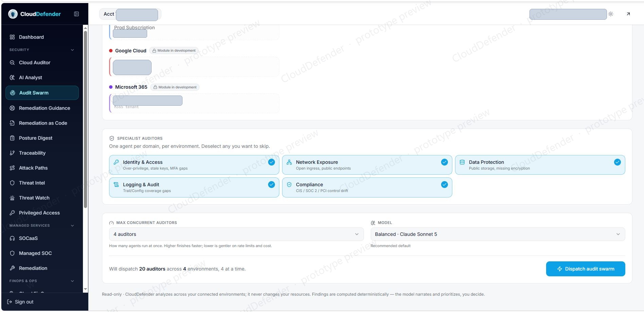Open the Model selection dropdown
Screen dimensions: 644x312
[498, 234]
